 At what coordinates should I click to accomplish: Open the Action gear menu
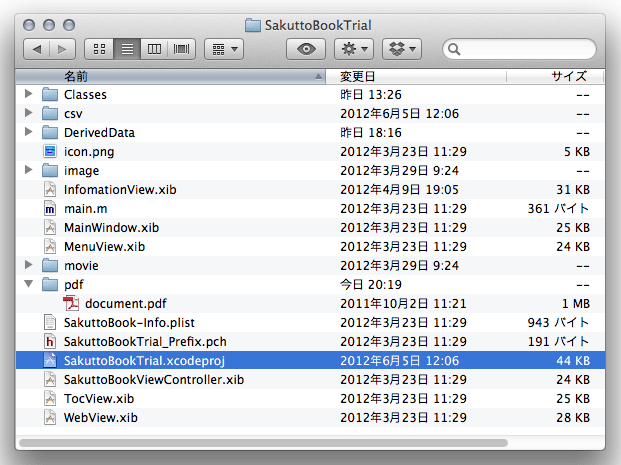354,49
